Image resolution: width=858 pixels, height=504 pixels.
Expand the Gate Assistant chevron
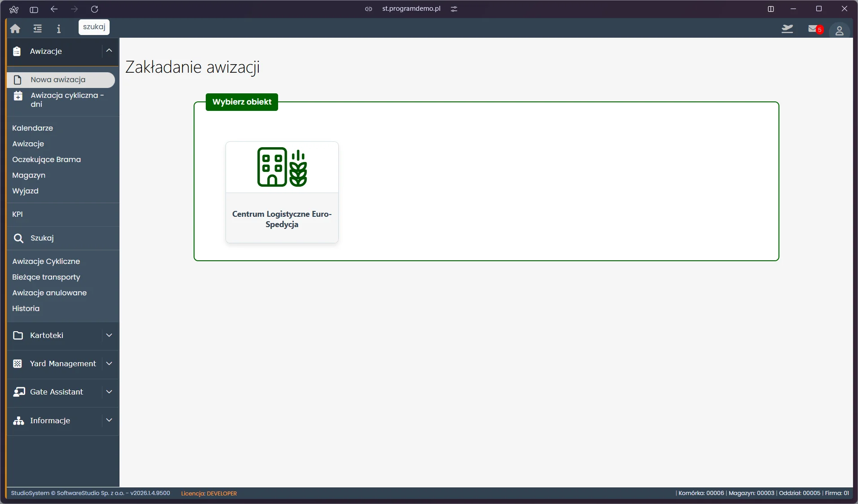click(x=109, y=392)
